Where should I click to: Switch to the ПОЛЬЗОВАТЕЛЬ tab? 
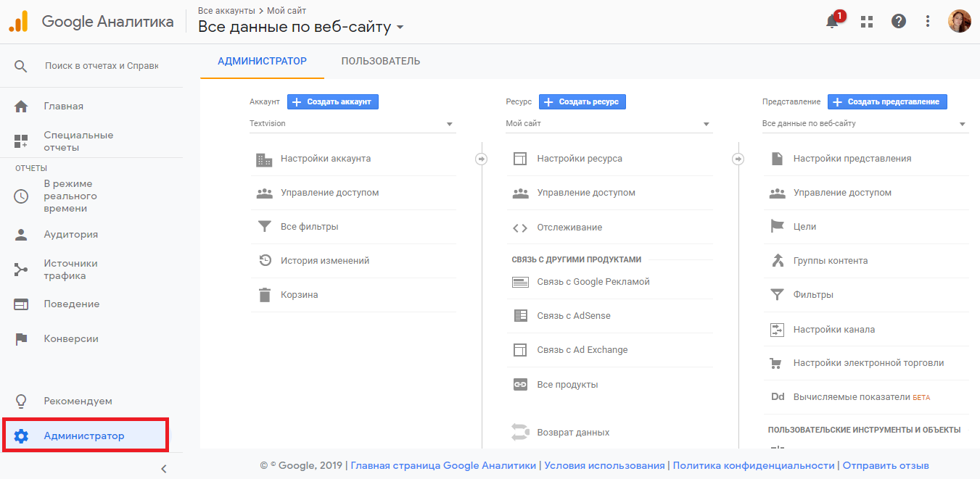(381, 61)
